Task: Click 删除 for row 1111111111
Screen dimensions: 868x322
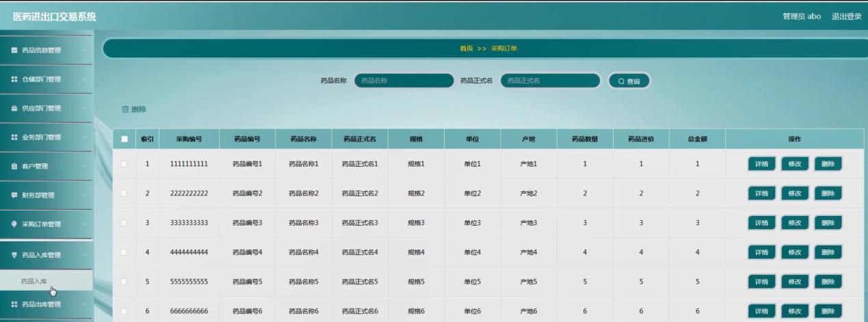Action: pos(828,164)
